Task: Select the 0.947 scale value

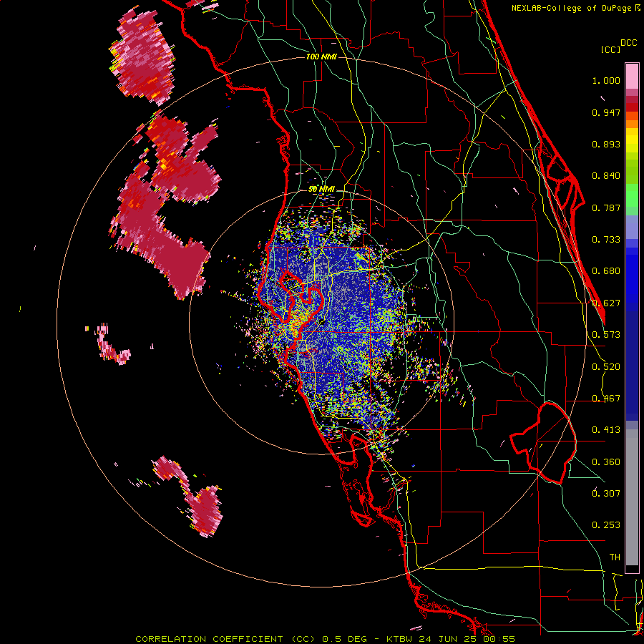Action: coord(606,112)
